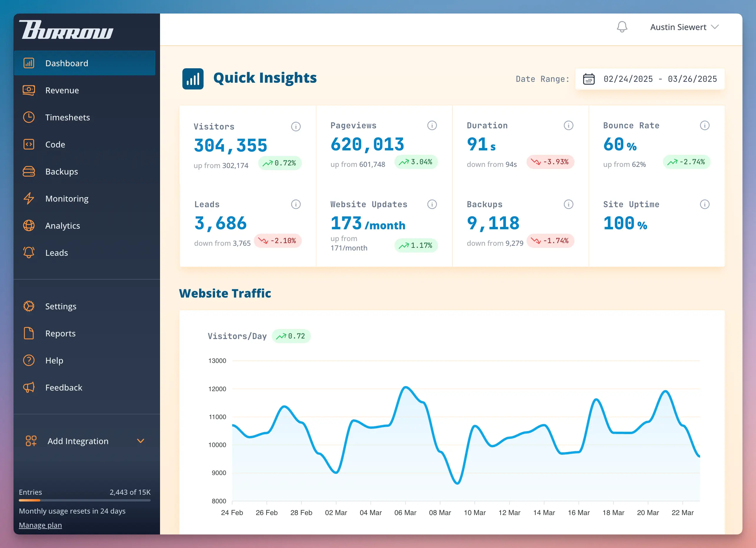Click the Code brackets icon
Image resolution: width=756 pixels, height=548 pixels.
click(x=29, y=144)
